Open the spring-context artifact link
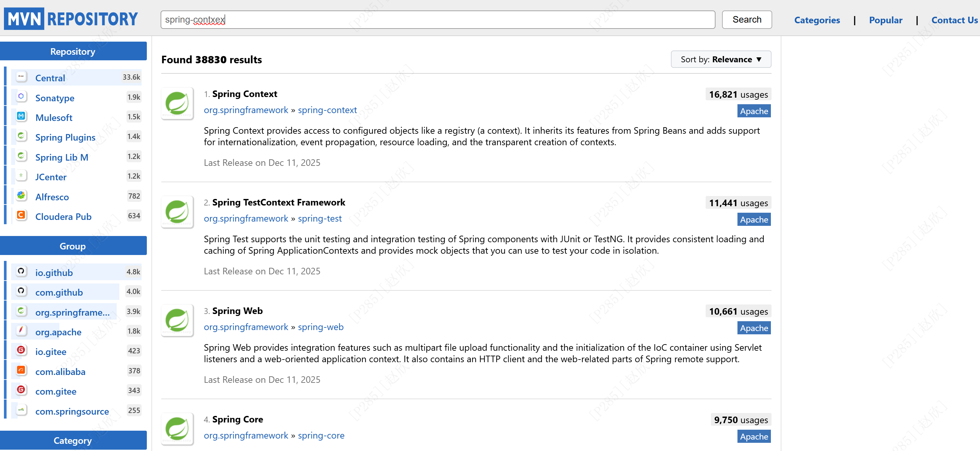 coord(327,110)
